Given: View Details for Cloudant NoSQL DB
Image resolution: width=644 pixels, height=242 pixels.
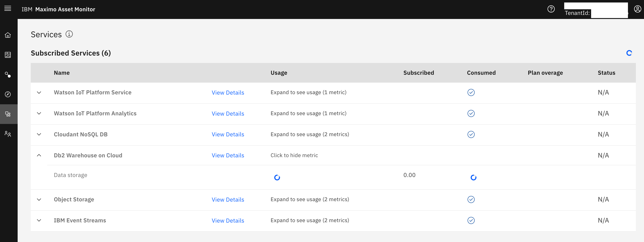Looking at the screenshot, I should 228,134.
